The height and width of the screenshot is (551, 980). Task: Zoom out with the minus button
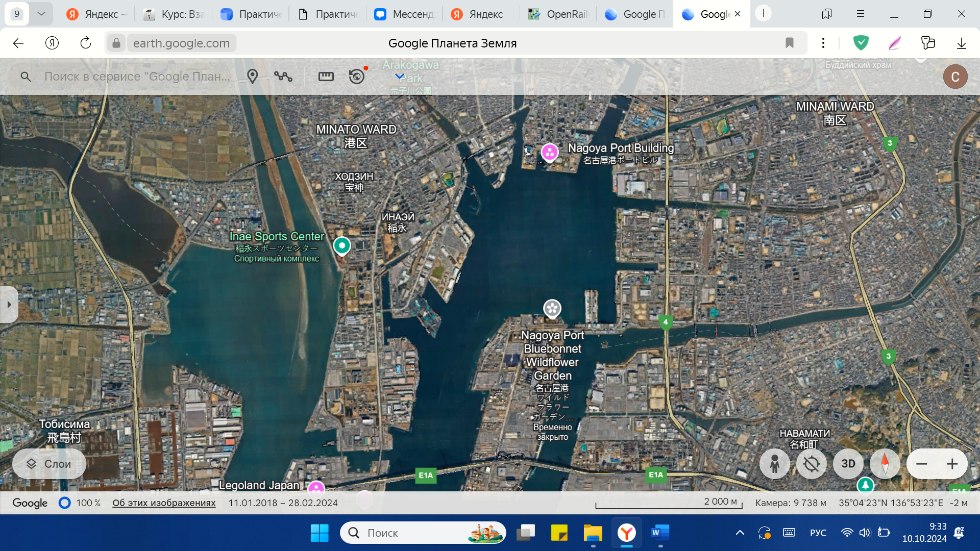[921, 464]
